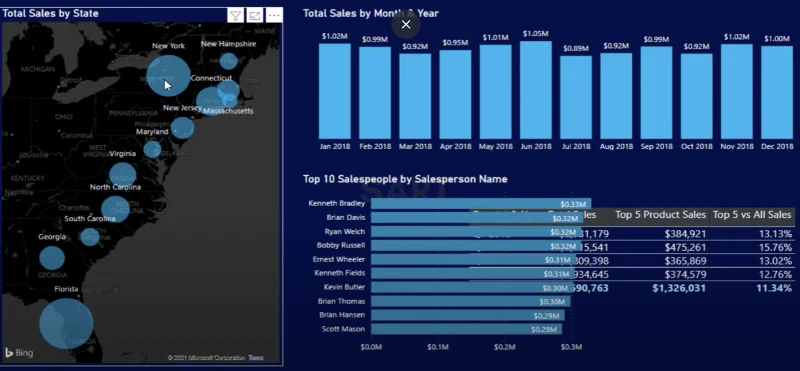Select Kenneth Fields's sales bar
The image size is (800, 371).
472,274
